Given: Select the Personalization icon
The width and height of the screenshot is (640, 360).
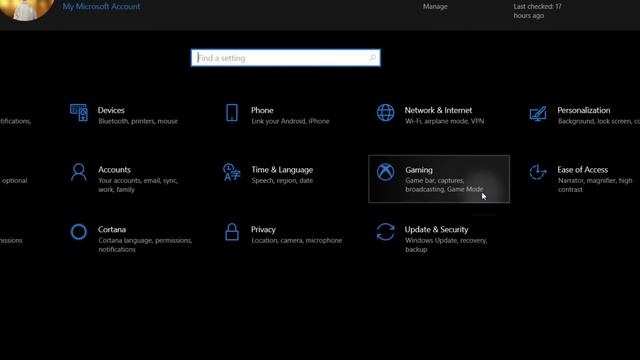Looking at the screenshot, I should pos(538,113).
